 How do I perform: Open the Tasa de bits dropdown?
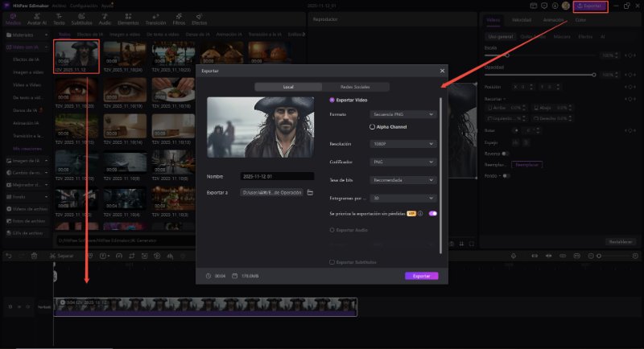point(409,180)
